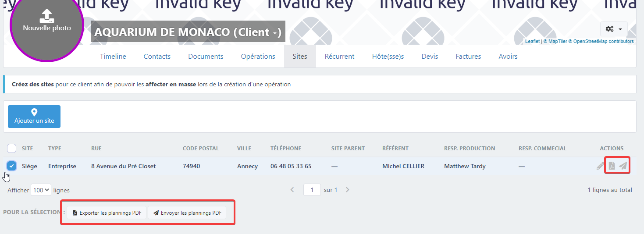Click the Siège site name
The height and width of the screenshot is (234, 644).
tap(29, 166)
